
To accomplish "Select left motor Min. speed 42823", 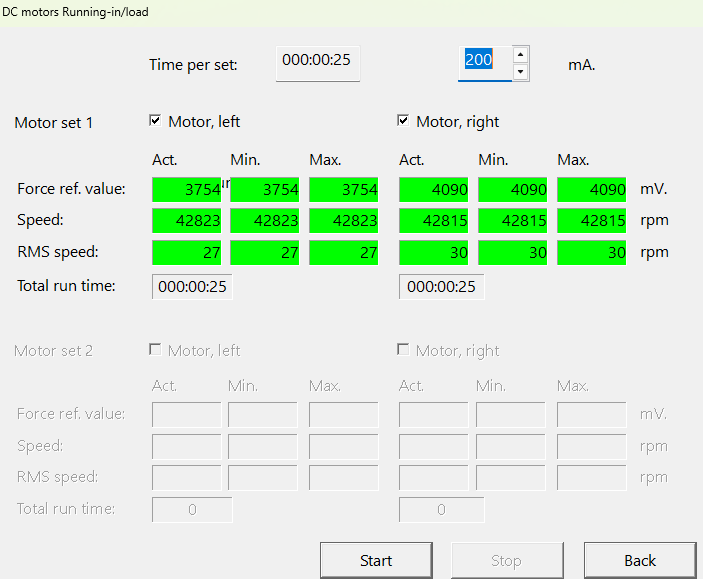I will point(265,220).
